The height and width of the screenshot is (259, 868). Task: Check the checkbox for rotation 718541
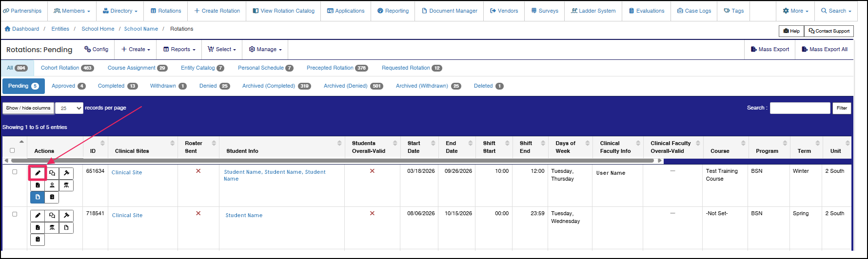coord(15,214)
